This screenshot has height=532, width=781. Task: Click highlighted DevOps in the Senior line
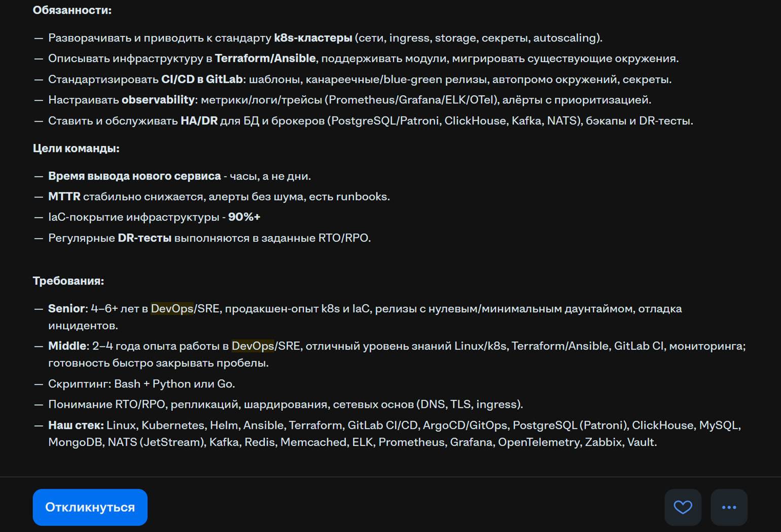point(172,308)
